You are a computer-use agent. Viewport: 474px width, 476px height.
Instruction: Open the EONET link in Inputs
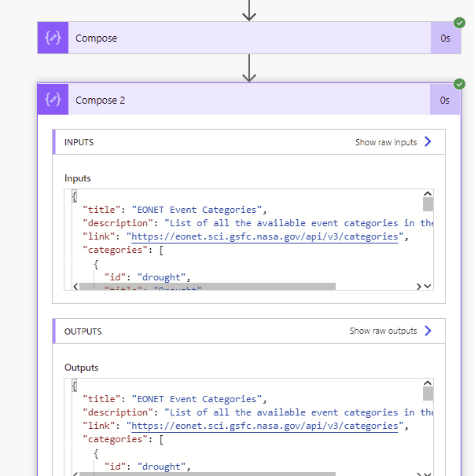pos(265,236)
